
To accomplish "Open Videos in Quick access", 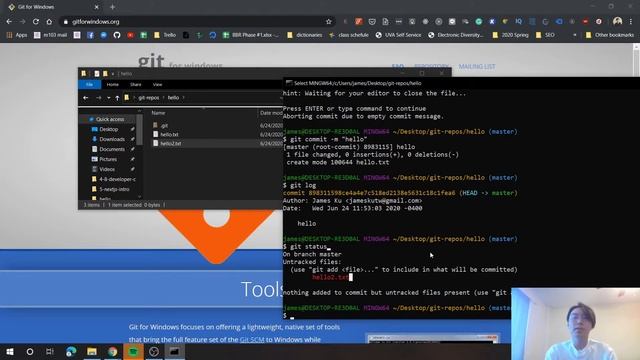I will pos(107,169).
